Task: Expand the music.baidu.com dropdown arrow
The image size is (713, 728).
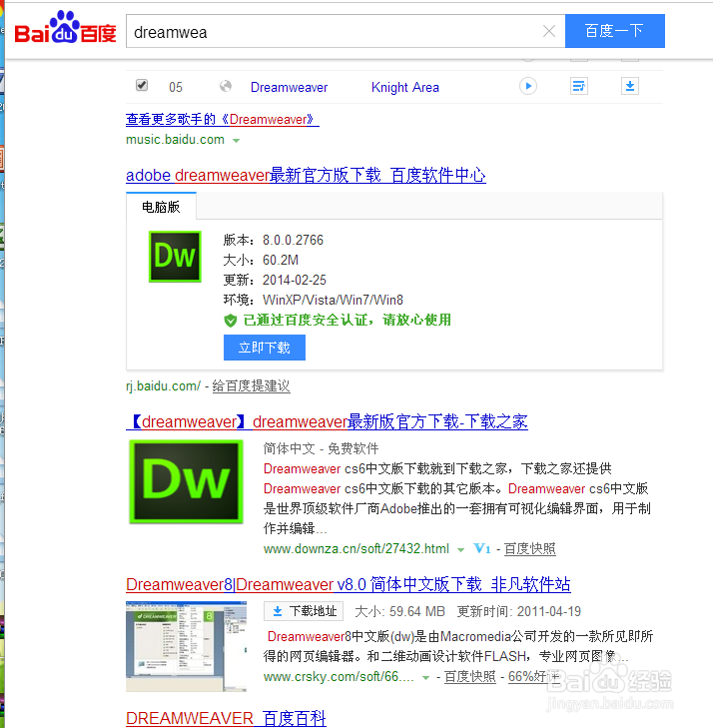Action: coord(236,140)
